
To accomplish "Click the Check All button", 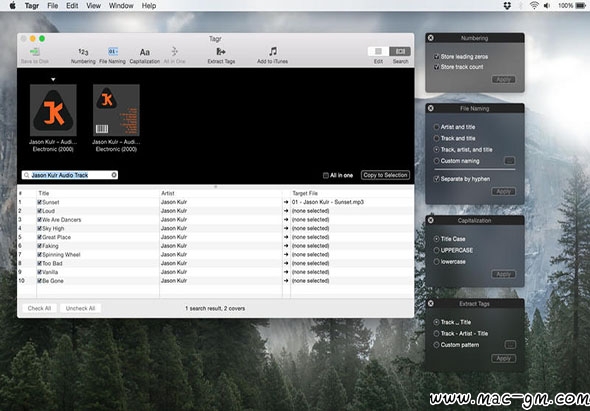I will (39, 308).
